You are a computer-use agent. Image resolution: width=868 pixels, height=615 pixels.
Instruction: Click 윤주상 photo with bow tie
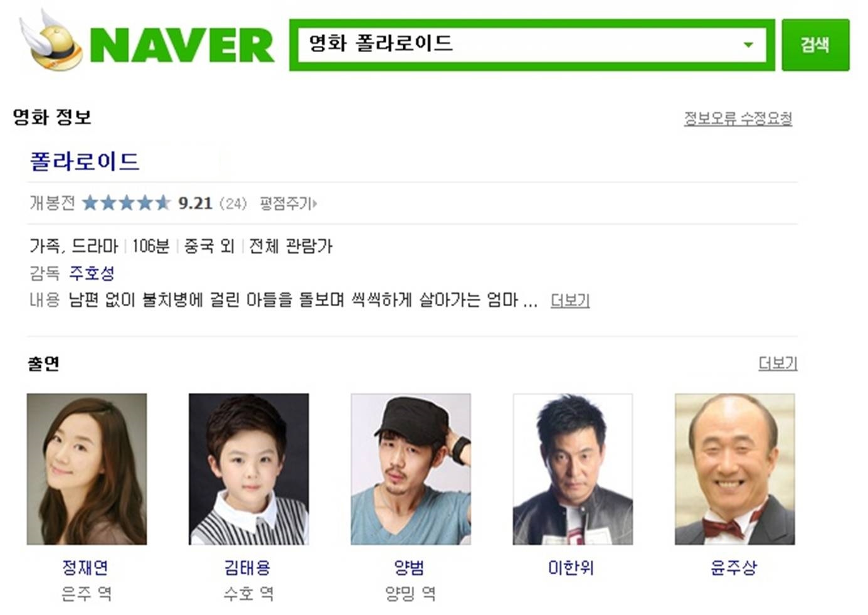click(x=735, y=469)
